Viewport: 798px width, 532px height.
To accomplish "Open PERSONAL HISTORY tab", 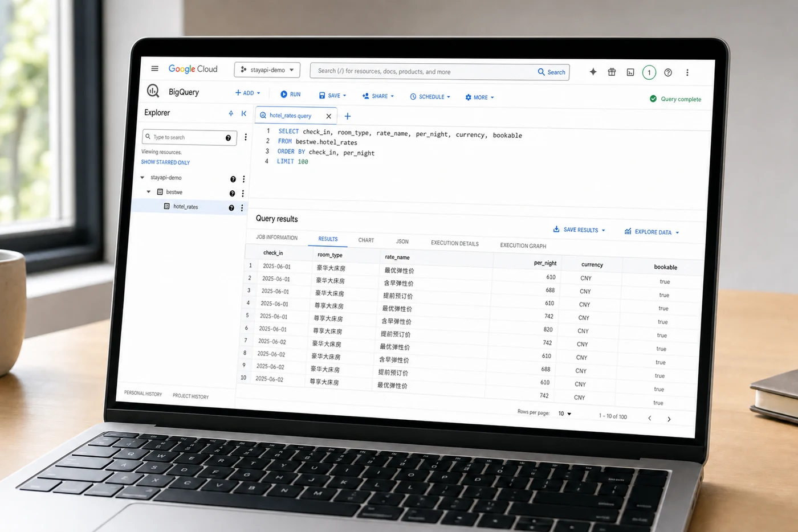I will pyautogui.click(x=143, y=394).
